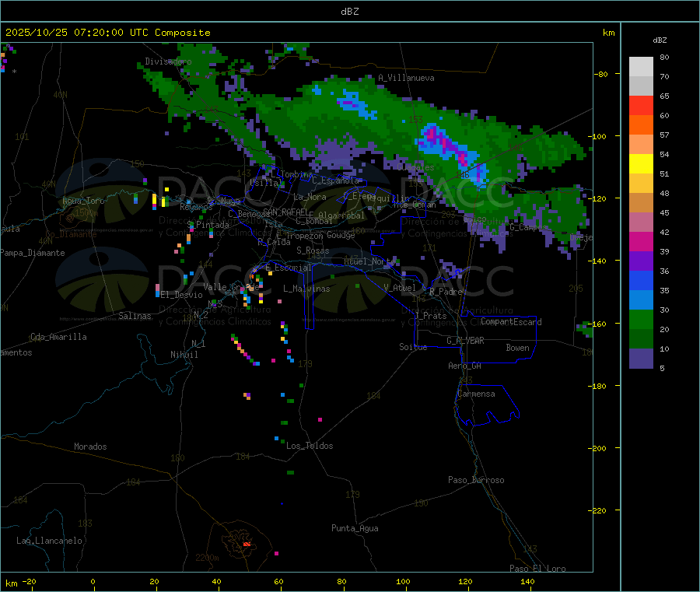This screenshot has width=700, height=592.
Task: Click the 'N_1' map label
Action: coord(198,343)
